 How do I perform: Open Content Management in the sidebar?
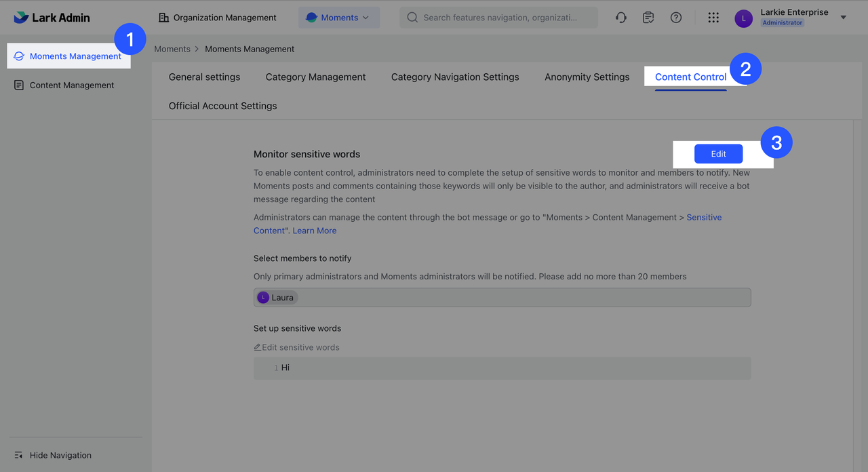[71, 85]
